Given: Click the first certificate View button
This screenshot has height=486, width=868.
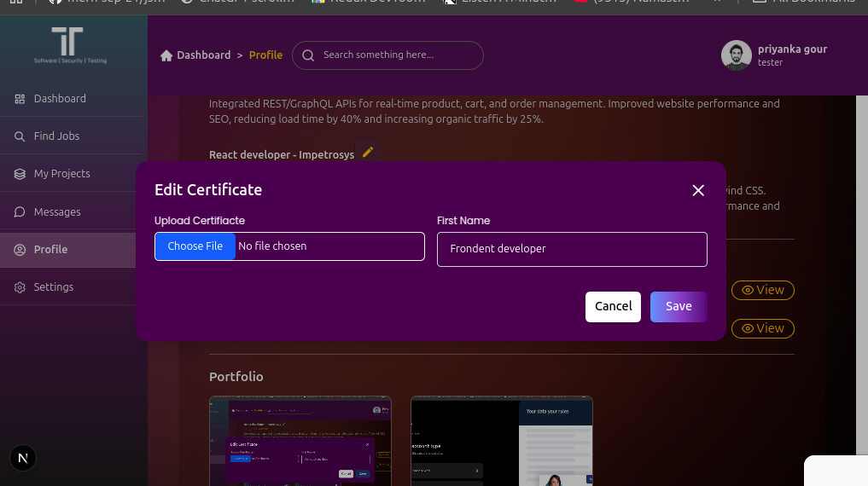Looking at the screenshot, I should [x=762, y=290].
